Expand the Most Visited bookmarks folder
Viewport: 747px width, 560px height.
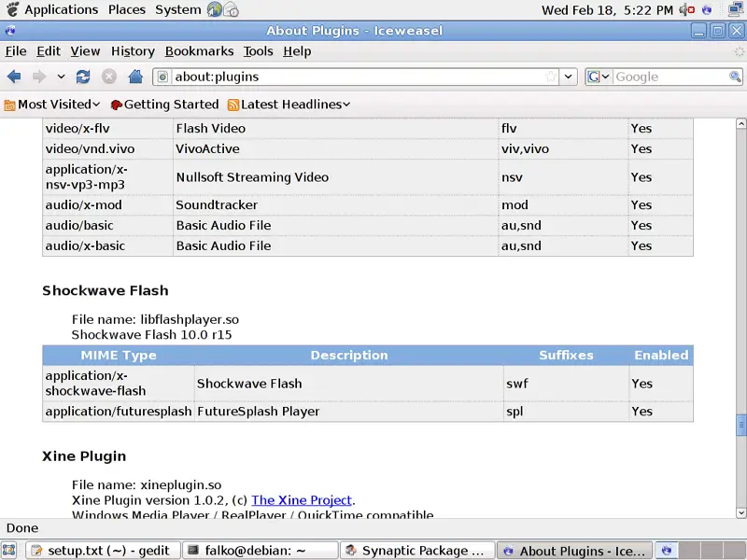[x=52, y=105]
